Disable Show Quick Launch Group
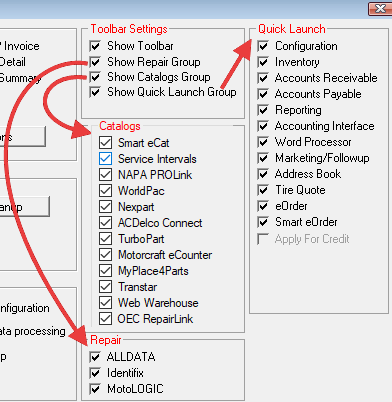392x402 pixels. pos(95,92)
